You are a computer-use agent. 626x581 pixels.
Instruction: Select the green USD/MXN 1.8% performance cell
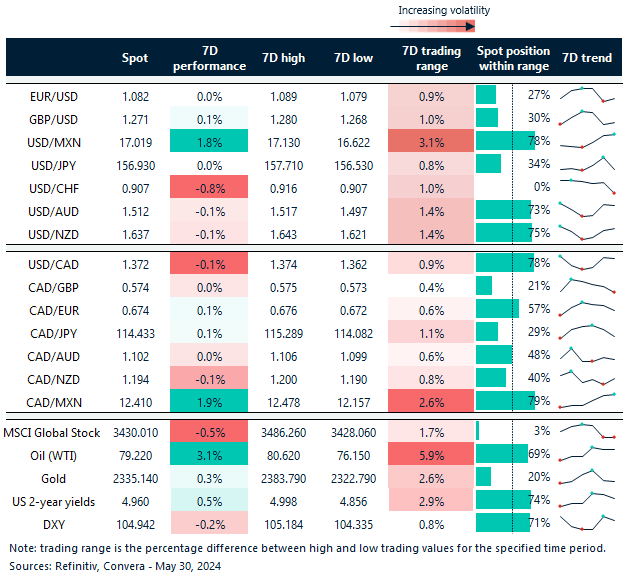pos(210,140)
